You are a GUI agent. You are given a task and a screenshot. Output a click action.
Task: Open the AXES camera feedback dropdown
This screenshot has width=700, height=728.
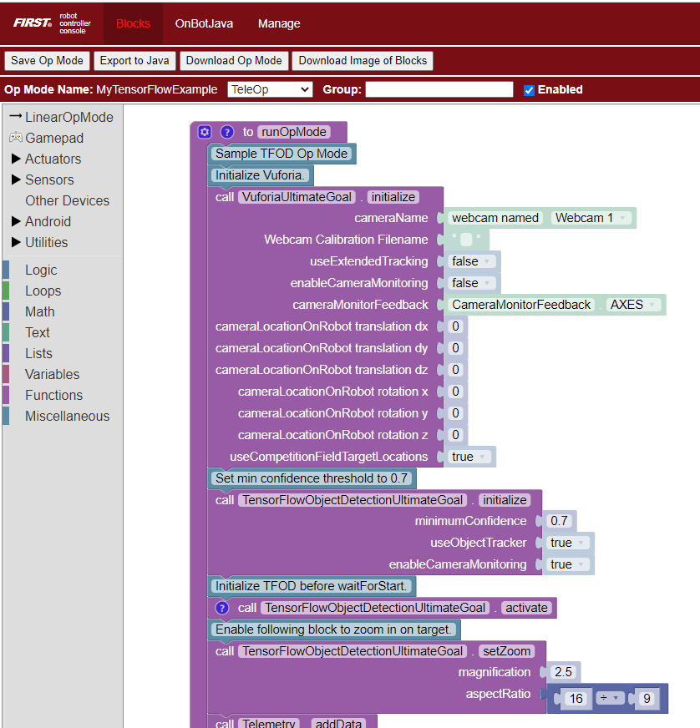[632, 305]
